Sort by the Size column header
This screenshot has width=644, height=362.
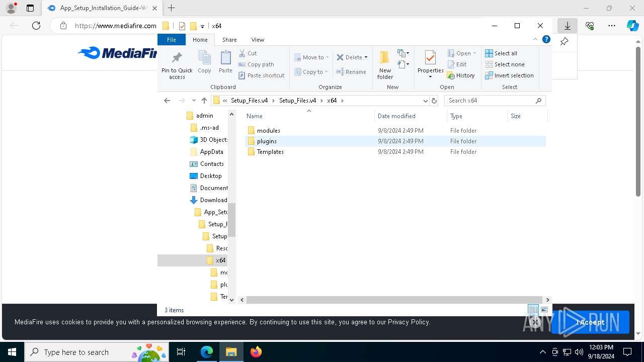point(527,116)
